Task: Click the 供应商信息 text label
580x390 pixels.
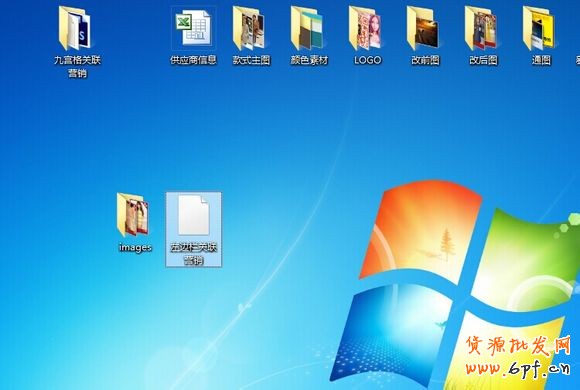Action: tap(193, 60)
